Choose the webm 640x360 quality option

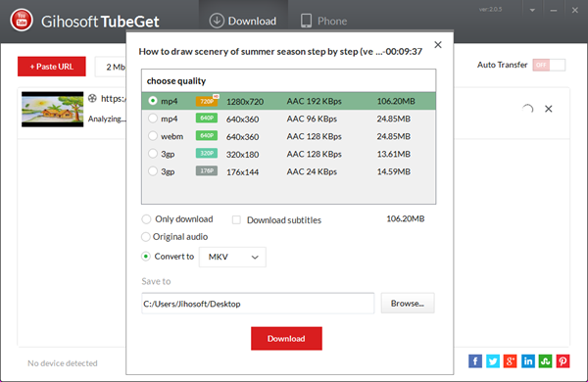tap(288, 136)
